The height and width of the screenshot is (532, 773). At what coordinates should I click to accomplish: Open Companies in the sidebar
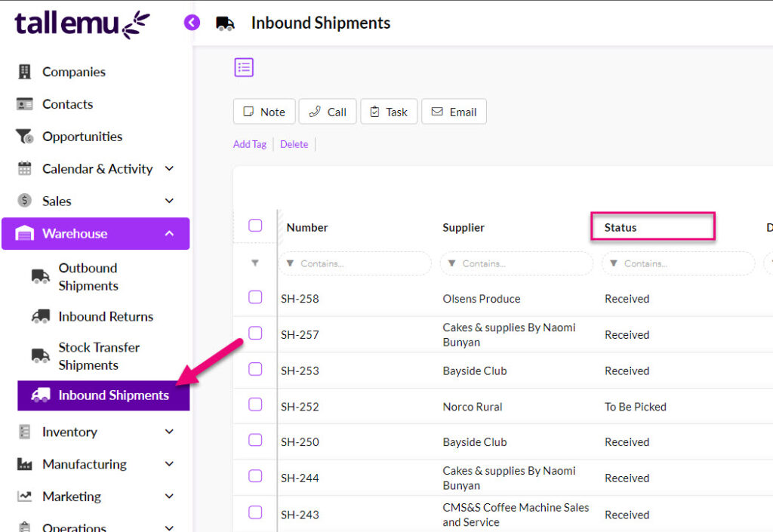74,72
